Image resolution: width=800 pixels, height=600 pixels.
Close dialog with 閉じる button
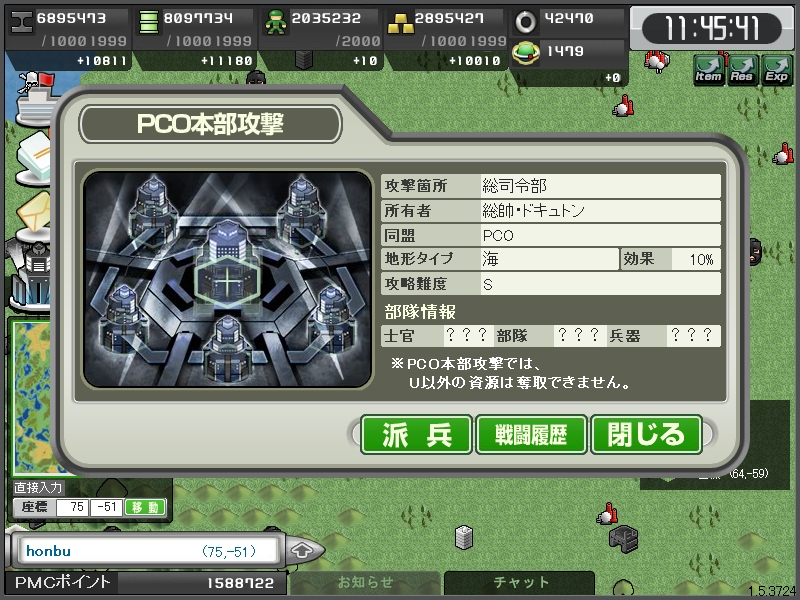click(x=646, y=435)
